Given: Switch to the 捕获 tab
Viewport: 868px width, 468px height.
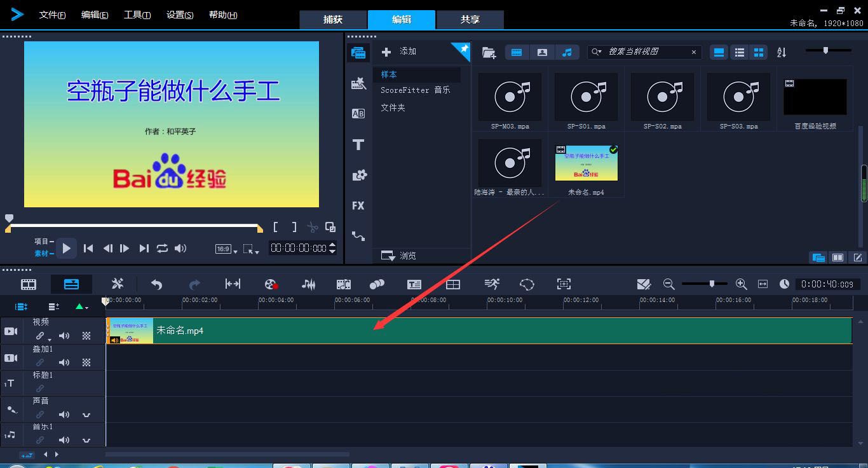Looking at the screenshot, I should [x=333, y=20].
